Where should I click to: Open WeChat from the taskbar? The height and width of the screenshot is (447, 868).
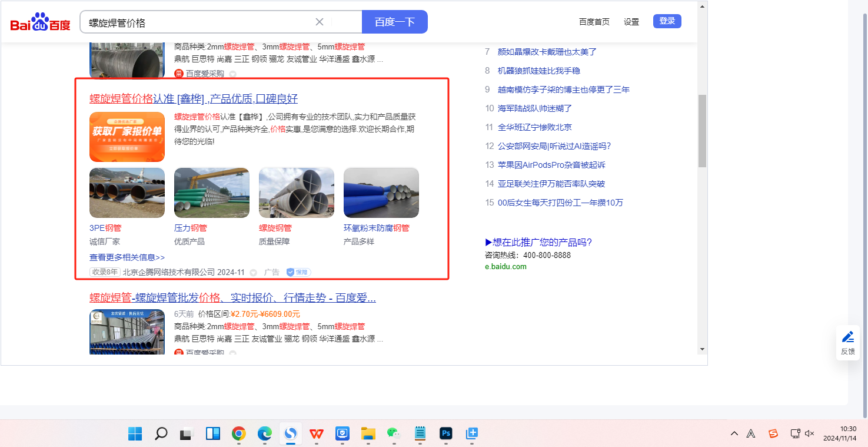point(394,434)
